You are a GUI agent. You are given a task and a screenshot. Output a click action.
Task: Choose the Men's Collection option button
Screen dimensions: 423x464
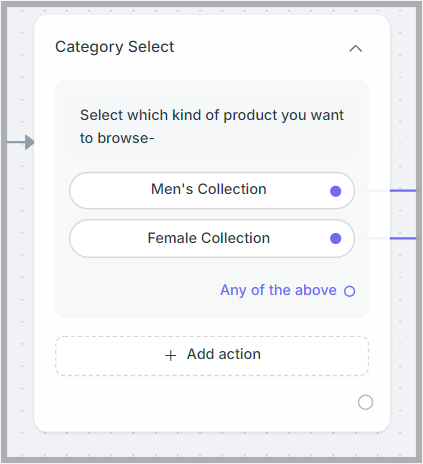(212, 191)
